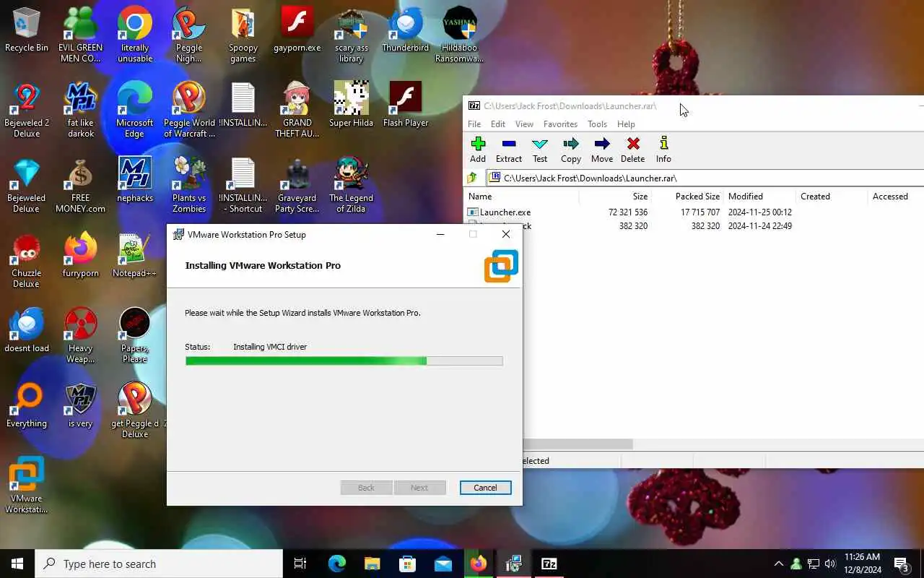924x578 pixels.
Task: Open the Tools menu in 7-Zip
Action: point(597,124)
